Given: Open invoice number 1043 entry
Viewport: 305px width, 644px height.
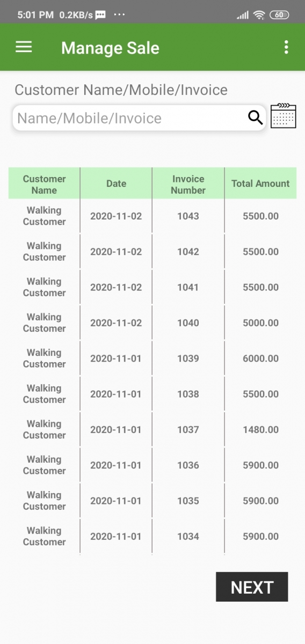Looking at the screenshot, I should coord(188,216).
